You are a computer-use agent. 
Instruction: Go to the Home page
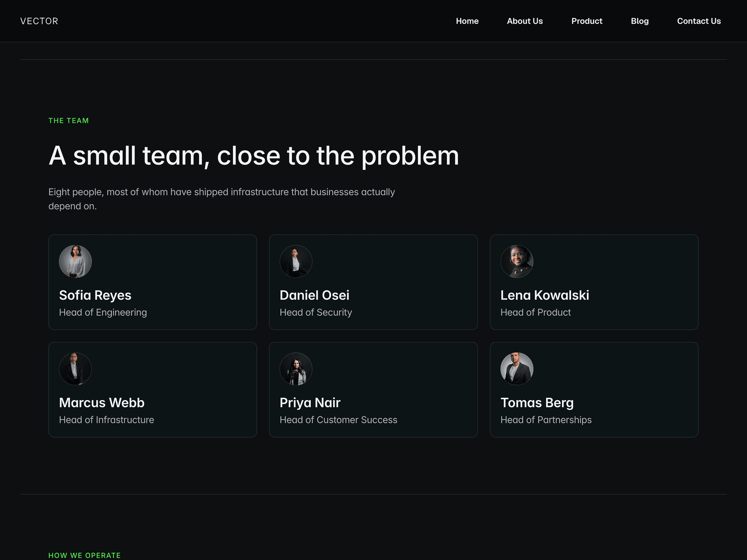click(x=467, y=21)
